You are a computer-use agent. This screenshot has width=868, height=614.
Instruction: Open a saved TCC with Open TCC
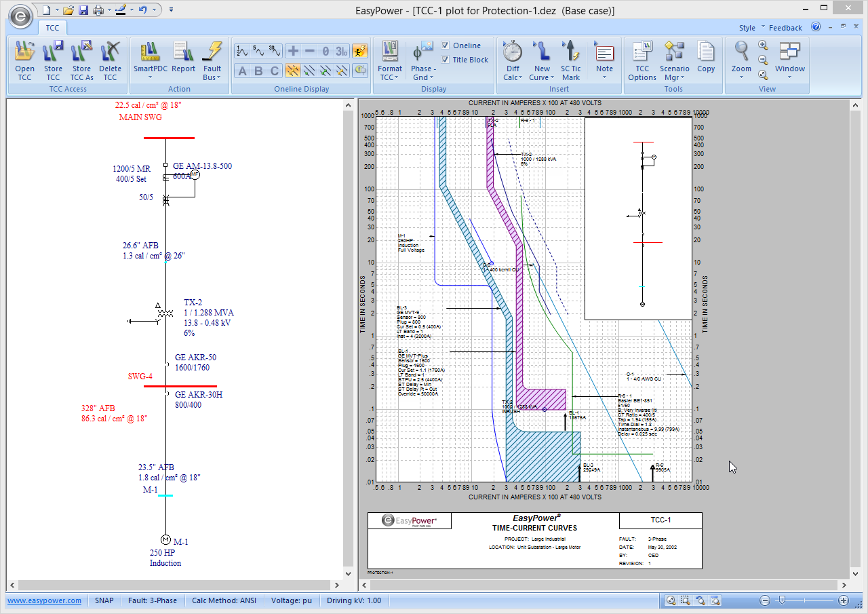24,60
